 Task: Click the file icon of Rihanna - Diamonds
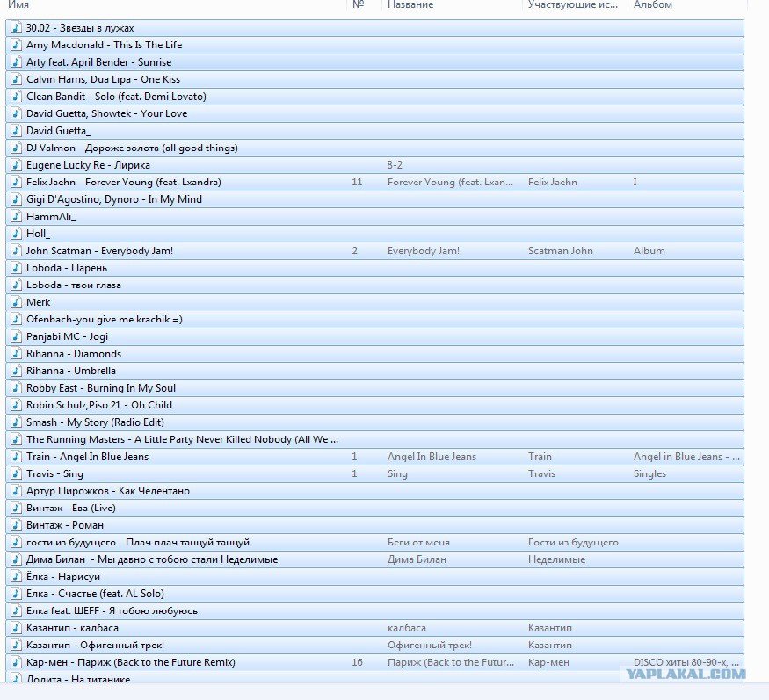point(16,354)
